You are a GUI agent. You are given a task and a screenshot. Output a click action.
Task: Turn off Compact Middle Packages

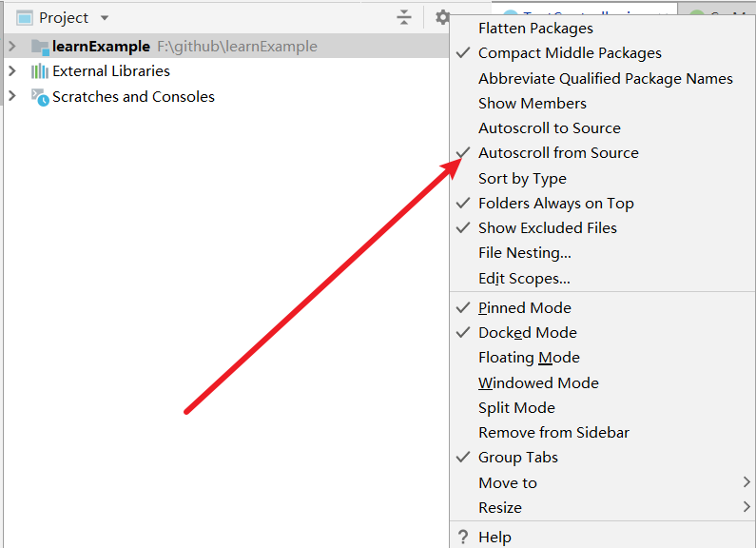[x=570, y=53]
